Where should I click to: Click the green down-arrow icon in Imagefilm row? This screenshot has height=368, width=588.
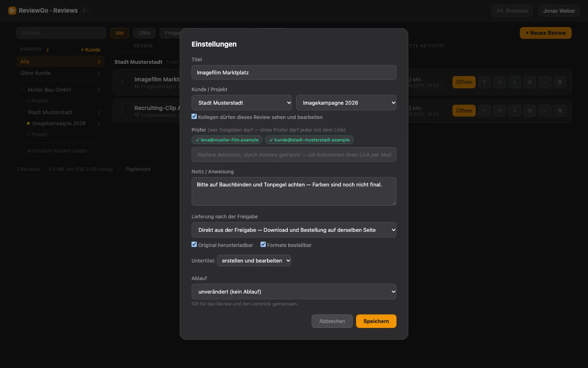(514, 82)
